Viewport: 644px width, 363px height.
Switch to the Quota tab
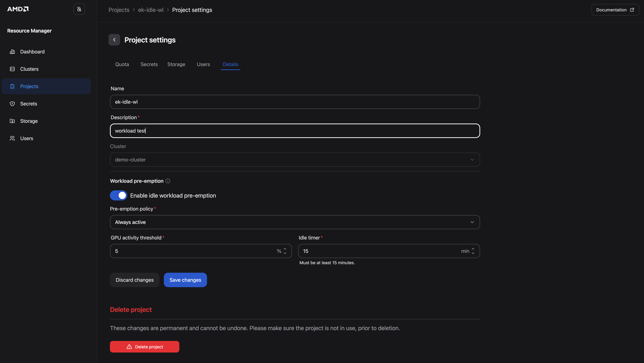[122, 64]
